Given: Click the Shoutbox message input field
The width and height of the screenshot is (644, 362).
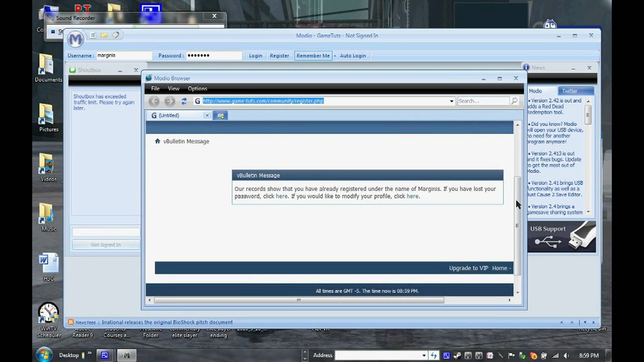Looking at the screenshot, I should coord(106,232).
